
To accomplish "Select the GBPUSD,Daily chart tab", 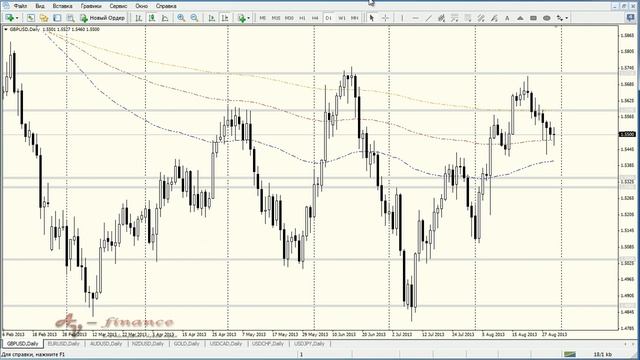I will [x=22, y=344].
